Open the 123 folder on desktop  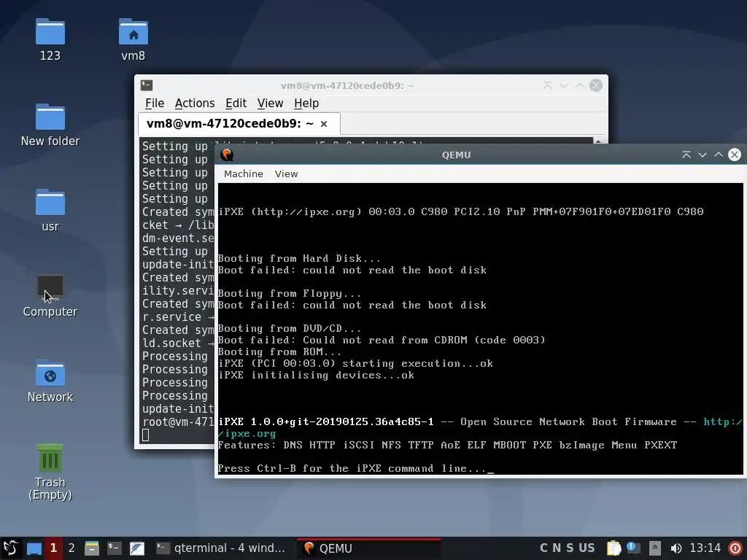pyautogui.click(x=50, y=39)
